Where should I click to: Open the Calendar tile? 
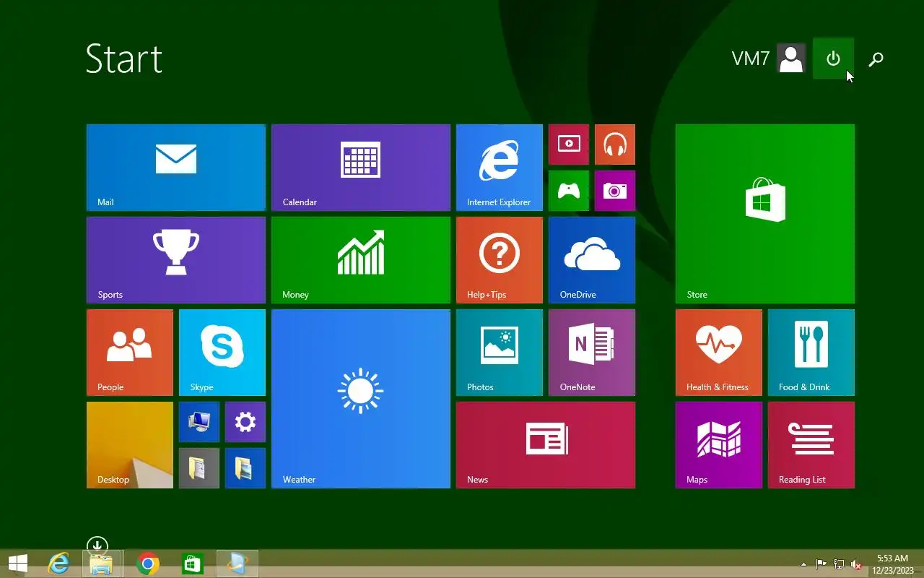(361, 168)
